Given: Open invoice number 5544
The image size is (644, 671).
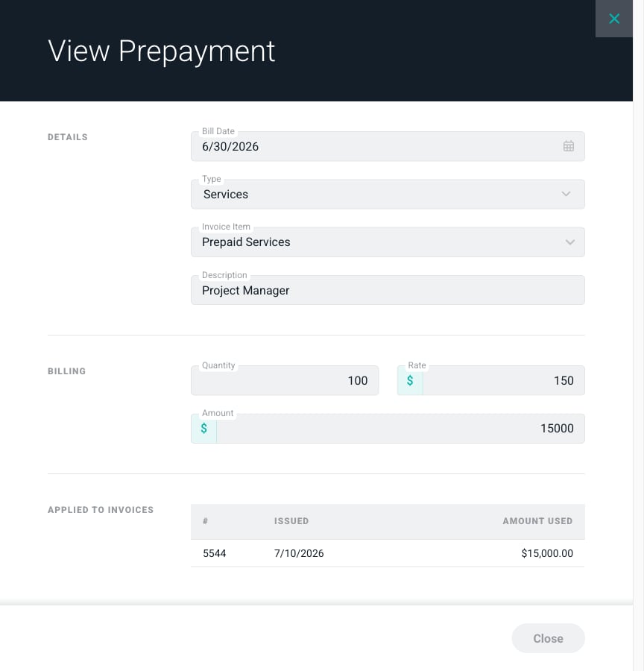Looking at the screenshot, I should [x=214, y=553].
